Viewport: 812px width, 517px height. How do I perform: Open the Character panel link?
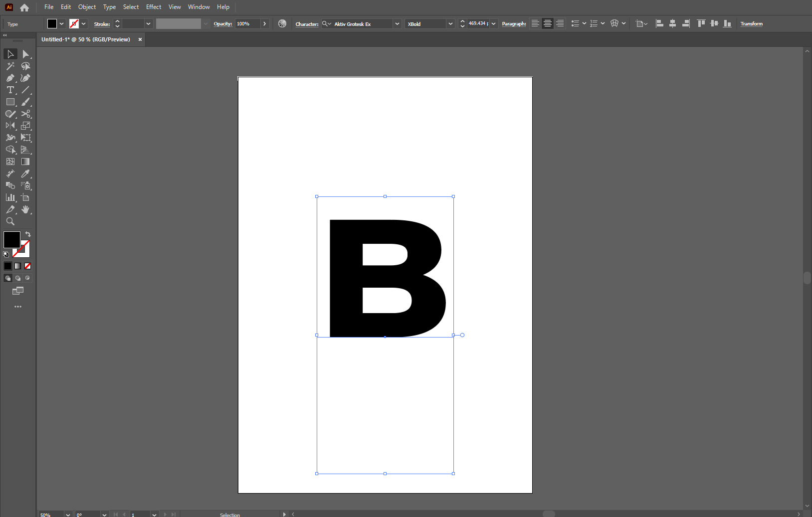(x=307, y=24)
